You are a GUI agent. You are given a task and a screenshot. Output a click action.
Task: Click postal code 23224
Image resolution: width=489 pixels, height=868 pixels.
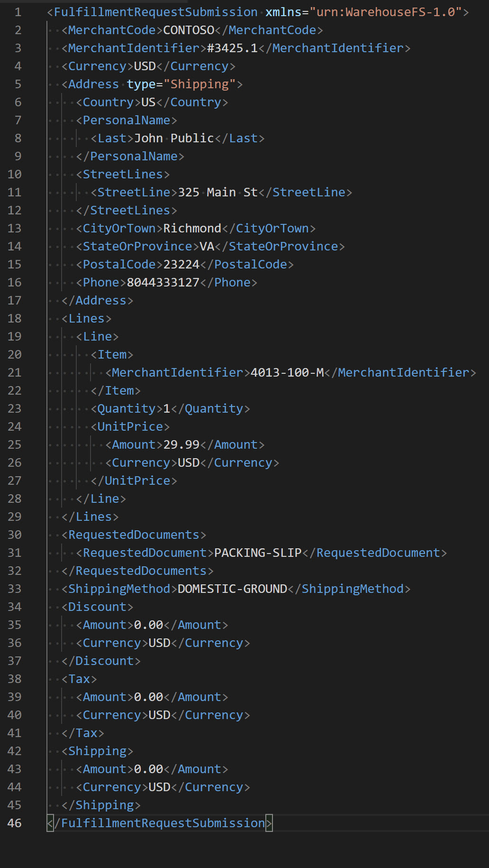click(x=181, y=264)
